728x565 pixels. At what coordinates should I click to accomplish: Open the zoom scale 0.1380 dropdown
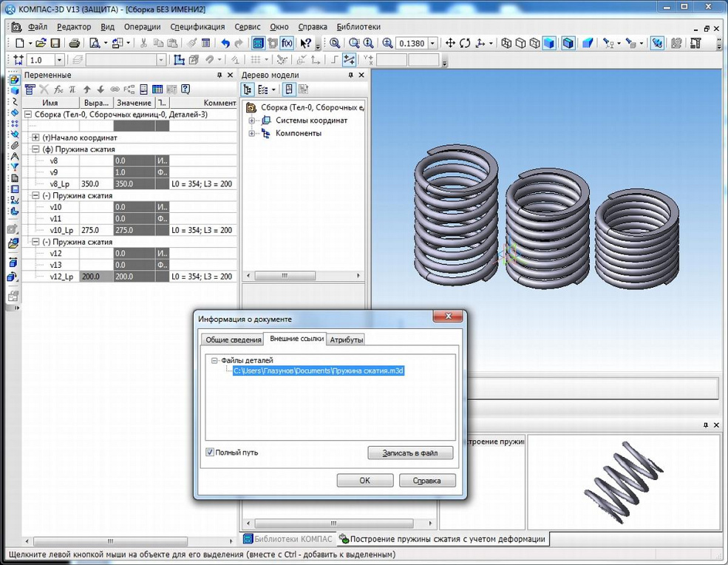(432, 44)
